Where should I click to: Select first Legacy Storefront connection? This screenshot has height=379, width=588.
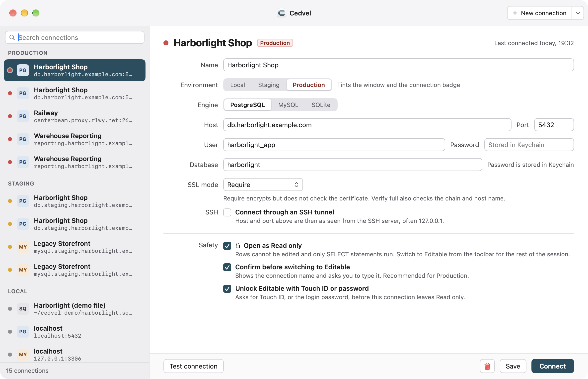tap(75, 247)
